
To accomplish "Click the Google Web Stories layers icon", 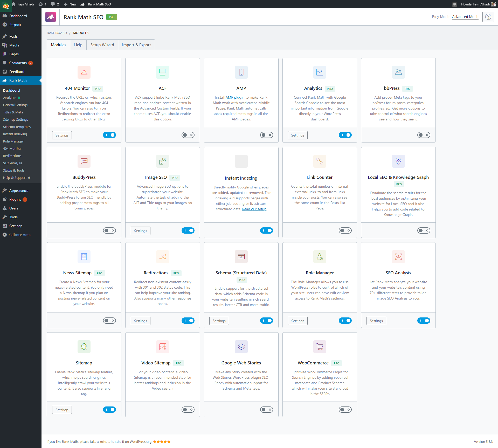I will coord(241,347).
